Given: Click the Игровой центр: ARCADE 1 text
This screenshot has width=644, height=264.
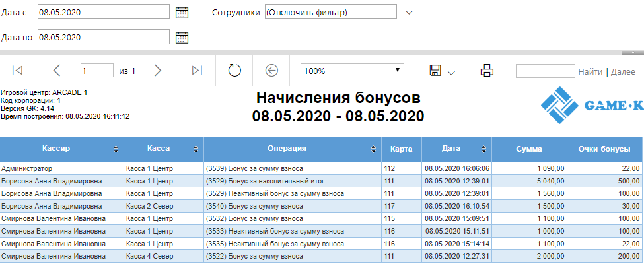Looking at the screenshot, I should tap(44, 93).
